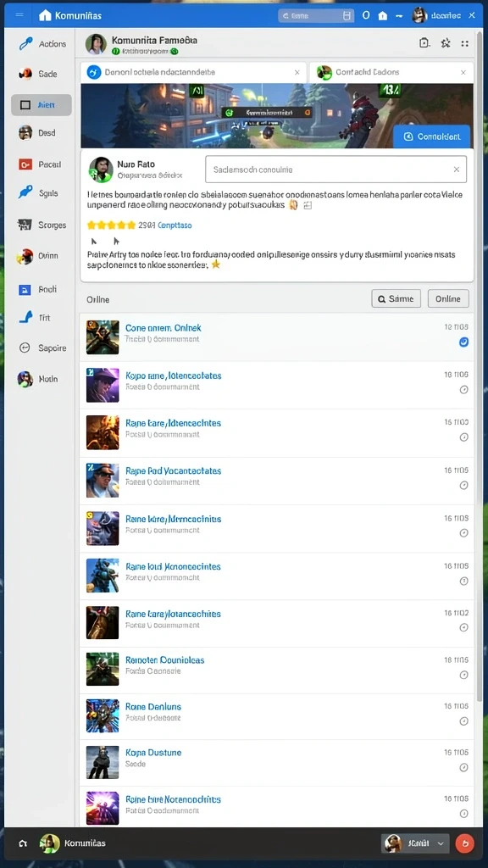Click the Online filter button
The height and width of the screenshot is (868, 488).
(x=448, y=299)
